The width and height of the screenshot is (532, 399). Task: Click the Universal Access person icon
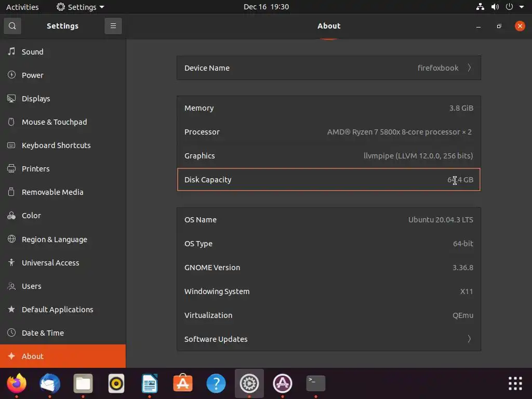click(x=11, y=262)
